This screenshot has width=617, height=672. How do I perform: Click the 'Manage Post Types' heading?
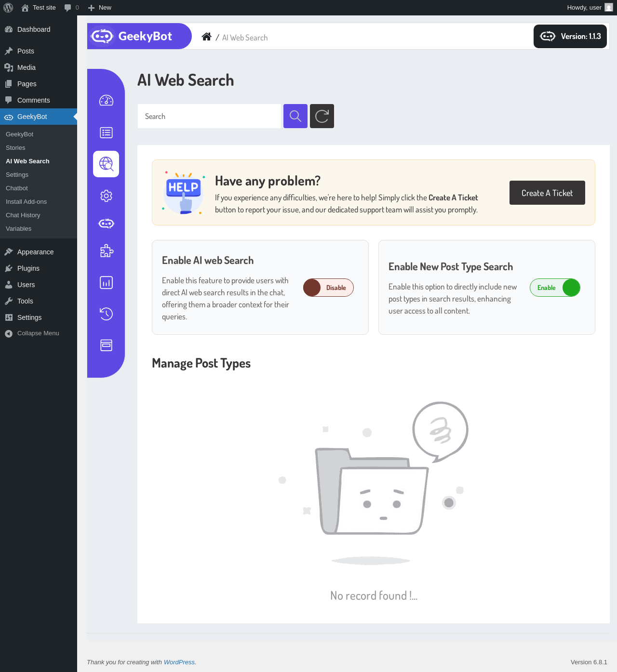pyautogui.click(x=201, y=363)
